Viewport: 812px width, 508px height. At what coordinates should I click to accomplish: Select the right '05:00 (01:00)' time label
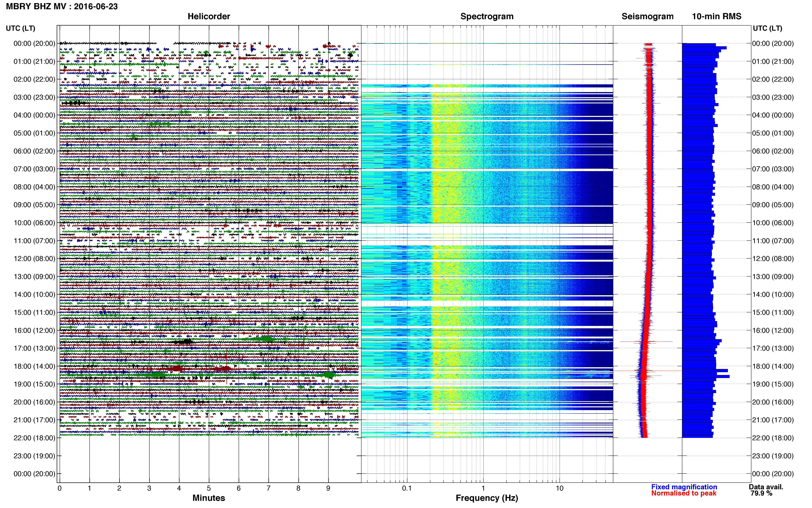pos(773,133)
